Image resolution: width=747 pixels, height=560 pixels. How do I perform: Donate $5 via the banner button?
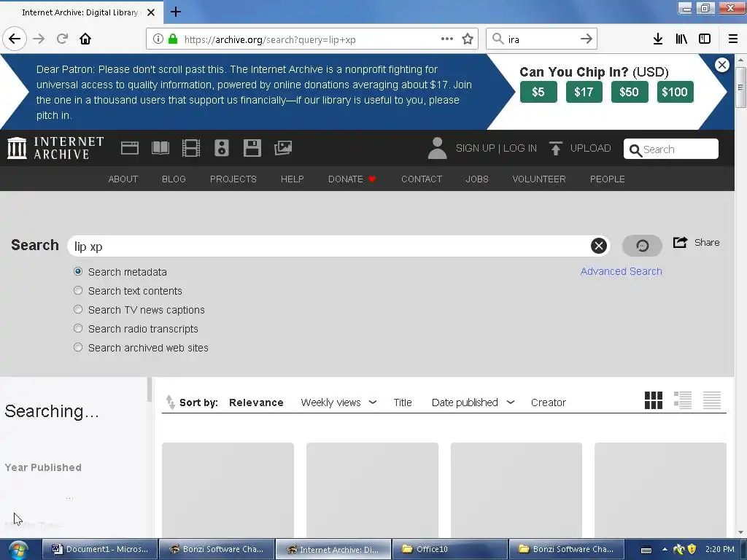(538, 92)
